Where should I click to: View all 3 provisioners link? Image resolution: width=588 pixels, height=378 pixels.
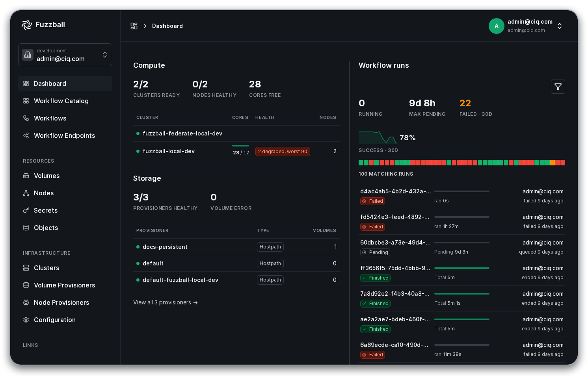point(166,302)
